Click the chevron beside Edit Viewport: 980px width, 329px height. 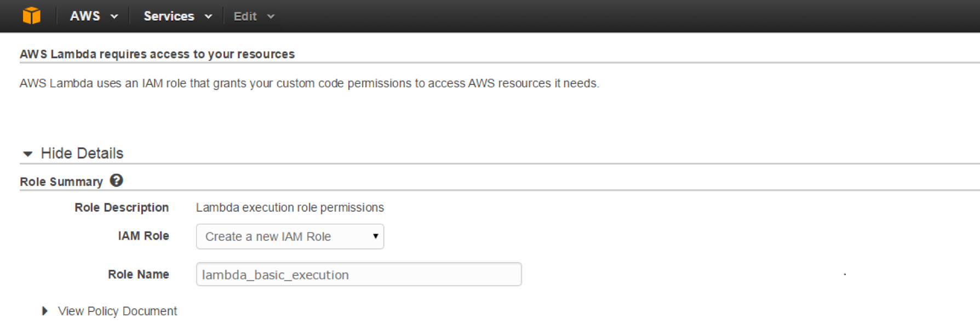(271, 16)
